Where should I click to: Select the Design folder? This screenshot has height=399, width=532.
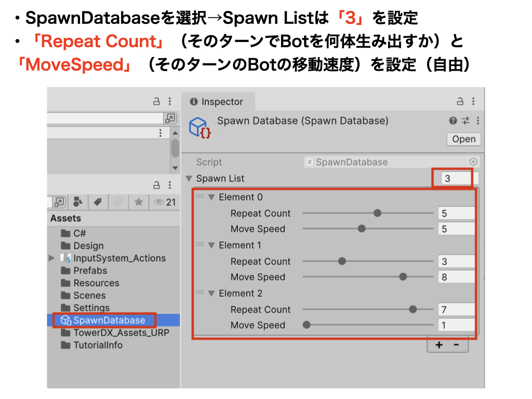tap(83, 246)
